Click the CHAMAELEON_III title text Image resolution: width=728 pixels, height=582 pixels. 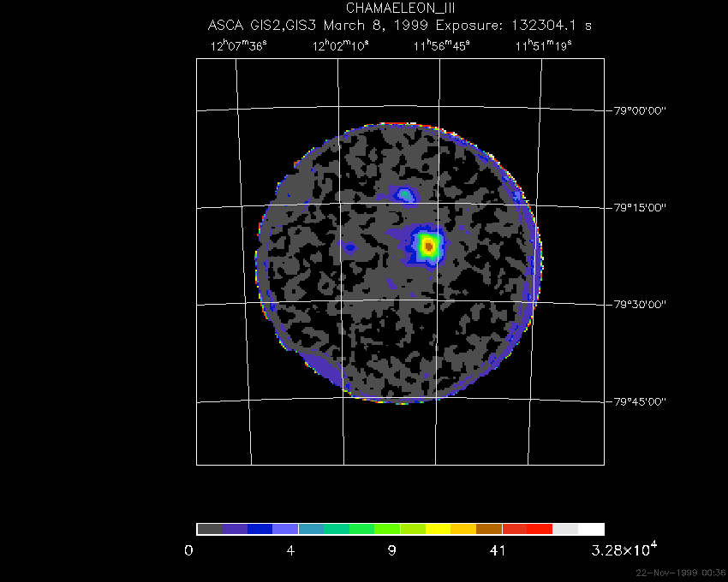coord(400,8)
